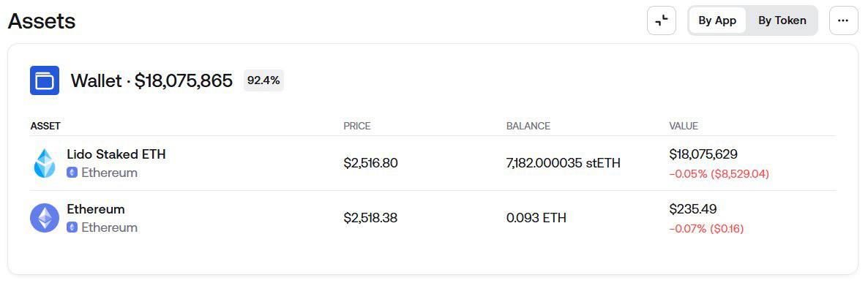Click the Ethereum token diamond icon
Viewport: 868px width, 283px height.
coord(45,218)
